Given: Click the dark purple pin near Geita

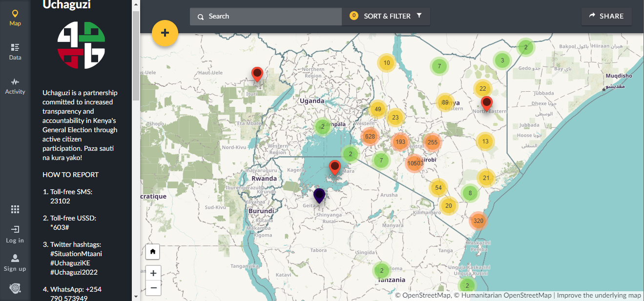Looking at the screenshot, I should (x=319, y=196).
